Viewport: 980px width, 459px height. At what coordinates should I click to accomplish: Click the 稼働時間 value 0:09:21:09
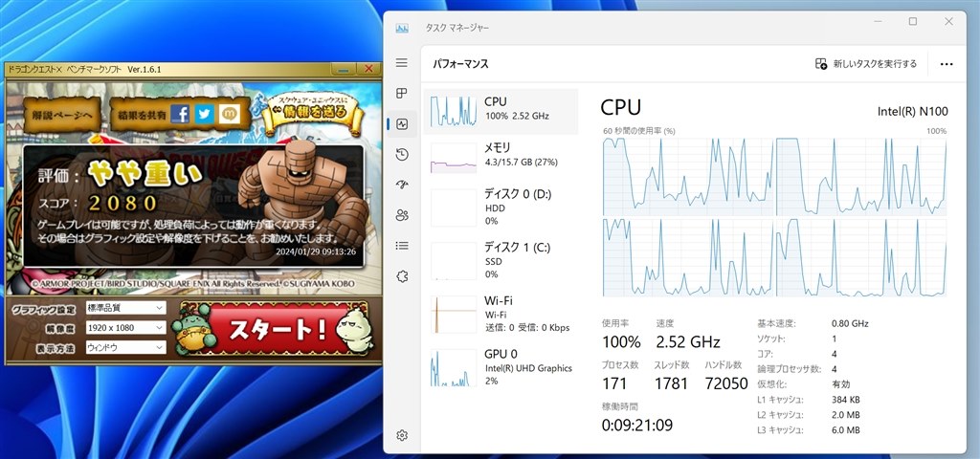click(x=636, y=426)
